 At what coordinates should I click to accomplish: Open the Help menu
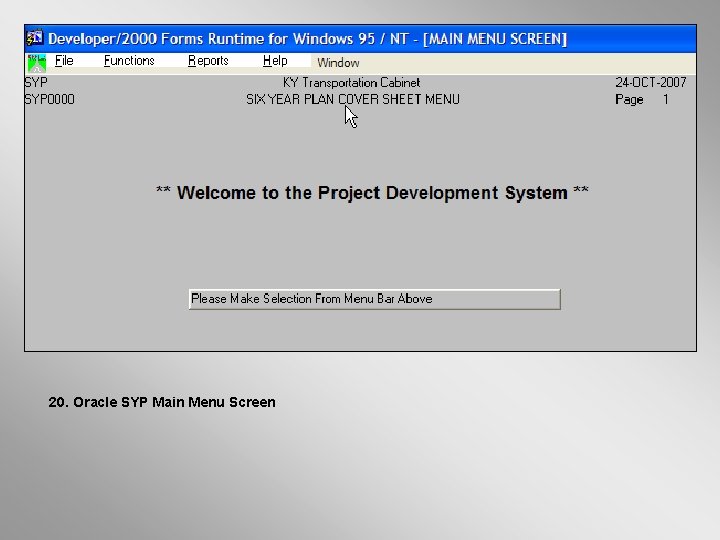pyautogui.click(x=275, y=61)
